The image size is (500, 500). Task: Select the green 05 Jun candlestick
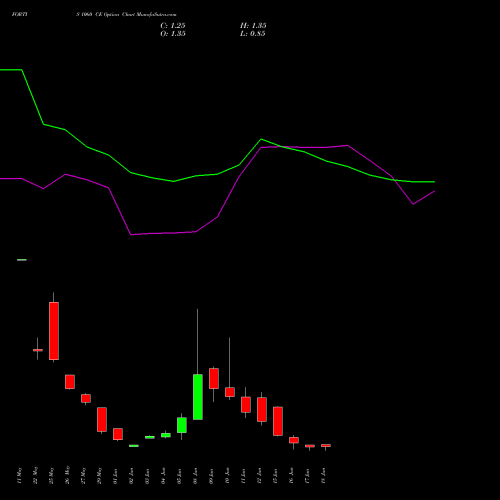[x=182, y=425]
